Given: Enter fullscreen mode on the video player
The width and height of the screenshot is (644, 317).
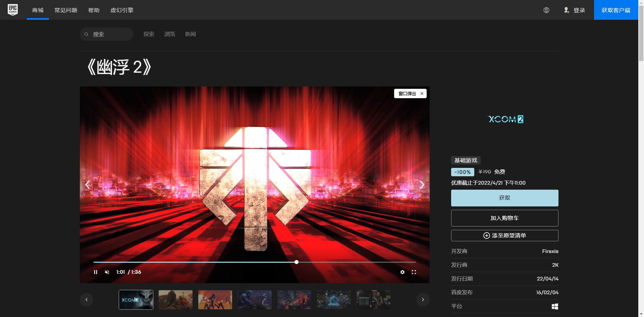Looking at the screenshot, I should (414, 272).
